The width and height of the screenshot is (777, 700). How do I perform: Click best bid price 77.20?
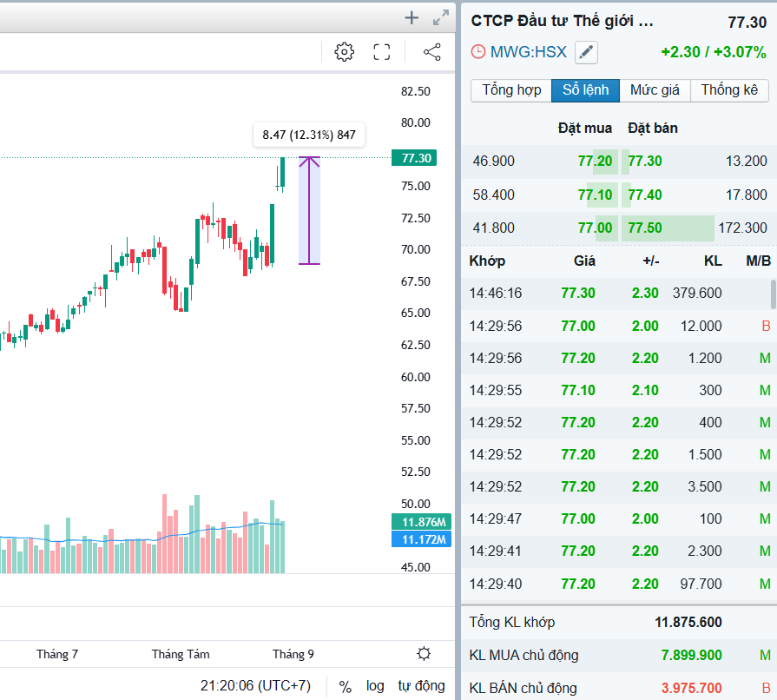pos(595,161)
